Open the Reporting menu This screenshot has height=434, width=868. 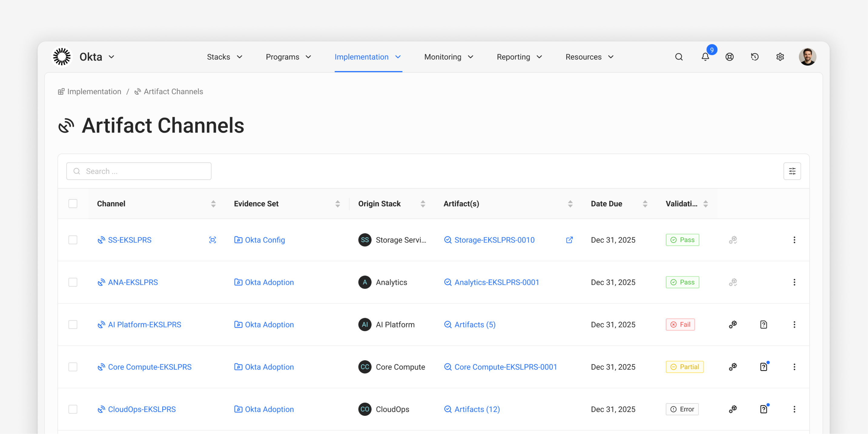pos(520,57)
